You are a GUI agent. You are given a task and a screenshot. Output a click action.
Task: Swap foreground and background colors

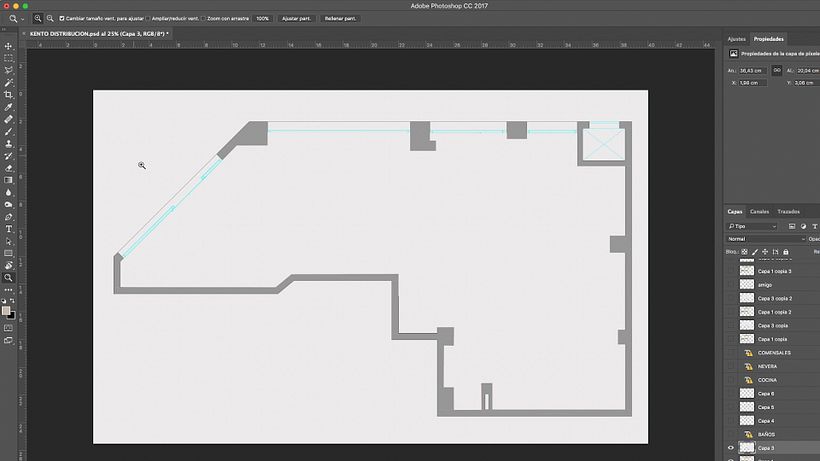point(13,301)
